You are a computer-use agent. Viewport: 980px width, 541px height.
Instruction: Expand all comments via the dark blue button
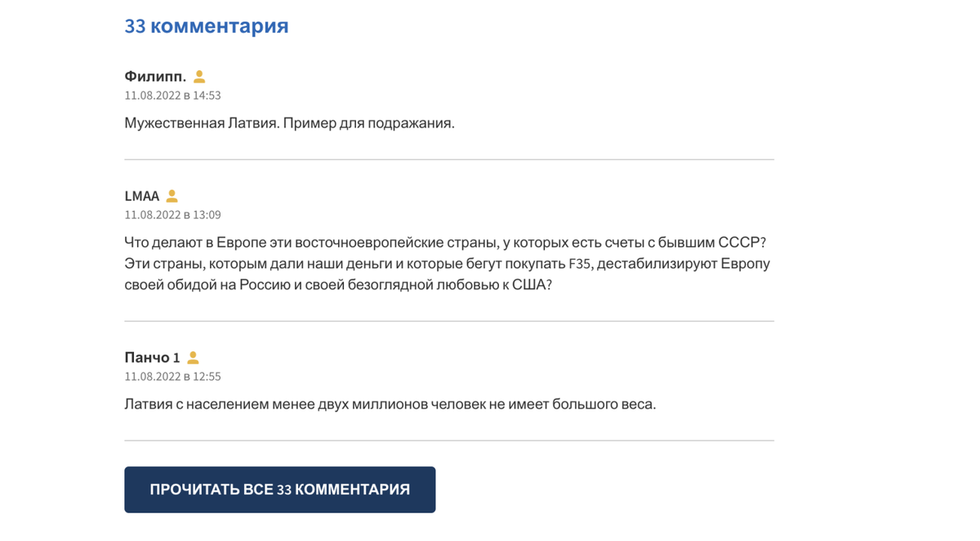pyautogui.click(x=279, y=489)
